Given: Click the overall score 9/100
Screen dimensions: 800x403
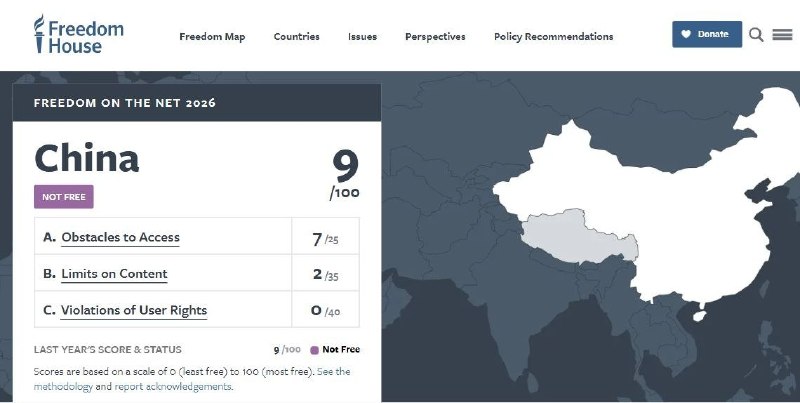Looking at the screenshot, I should [x=345, y=174].
